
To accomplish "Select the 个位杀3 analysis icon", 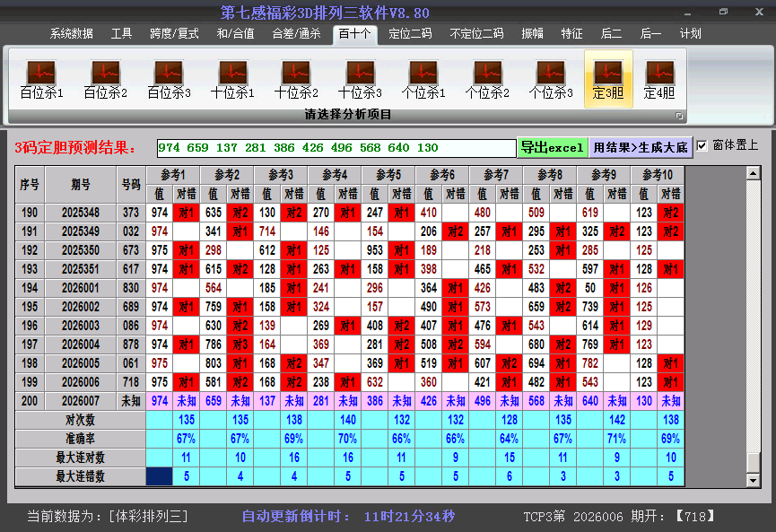I will click(551, 79).
